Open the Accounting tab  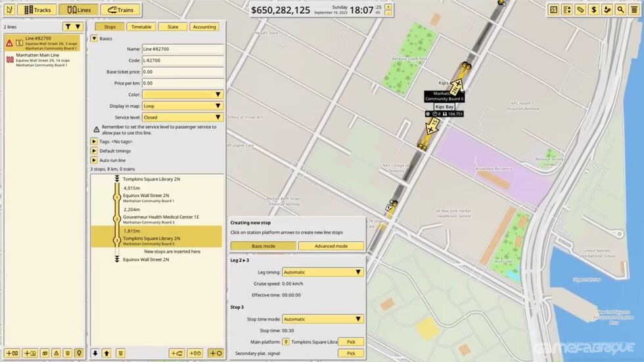[x=204, y=27]
